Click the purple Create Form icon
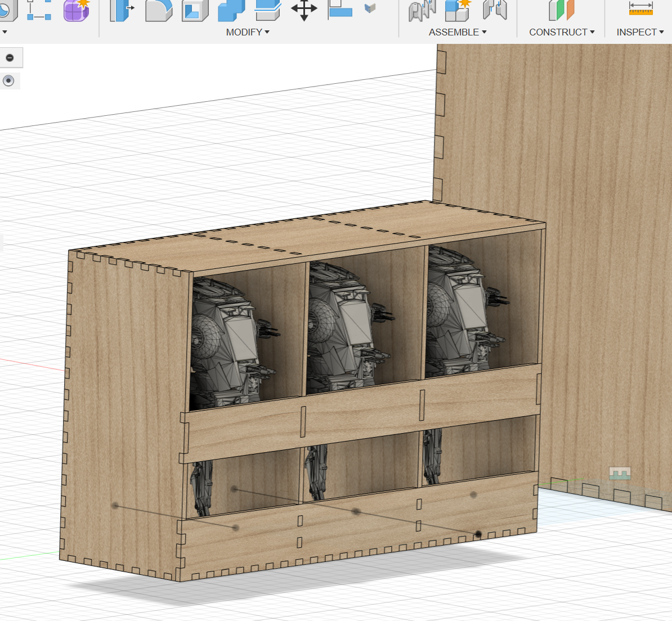 pyautogui.click(x=77, y=10)
